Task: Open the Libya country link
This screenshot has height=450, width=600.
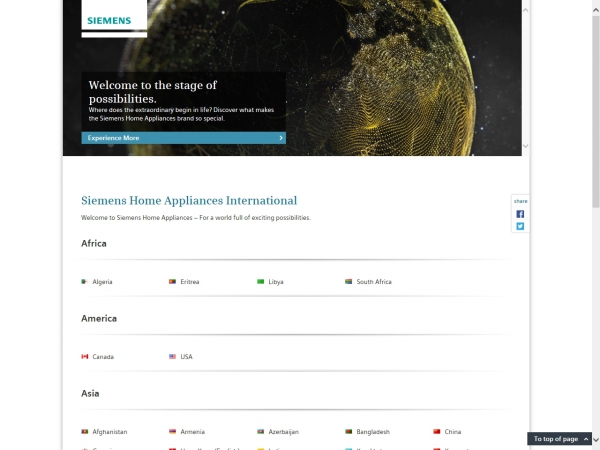Action: pos(276,282)
